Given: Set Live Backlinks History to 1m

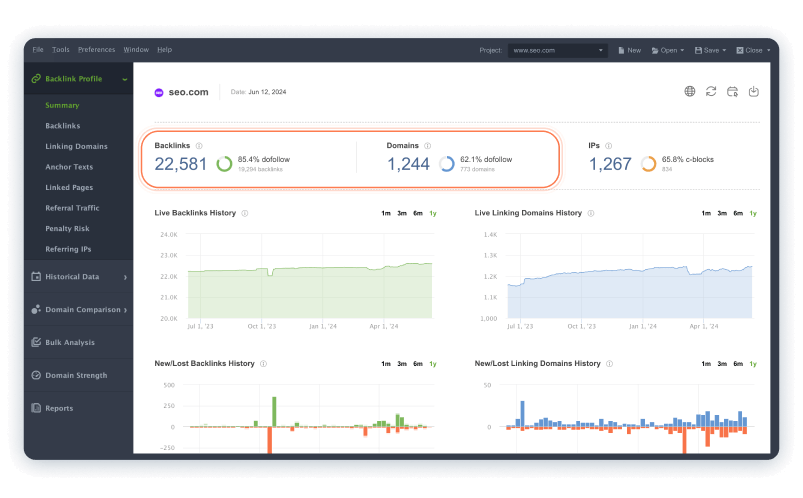Looking at the screenshot, I should (x=386, y=213).
